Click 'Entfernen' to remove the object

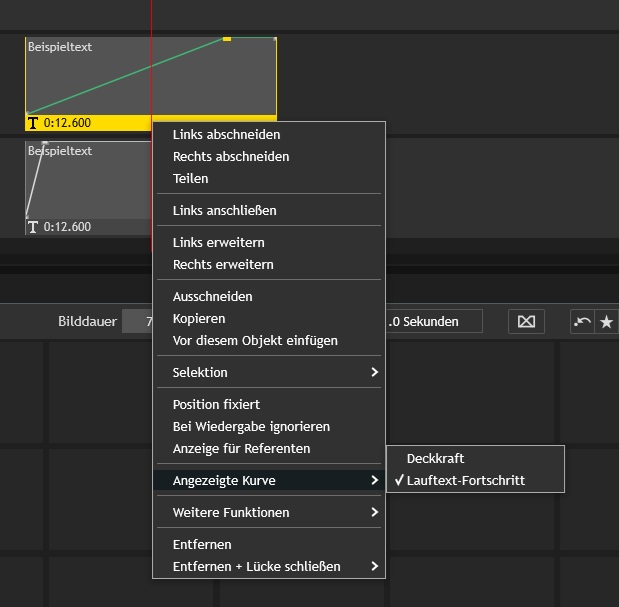point(269,545)
